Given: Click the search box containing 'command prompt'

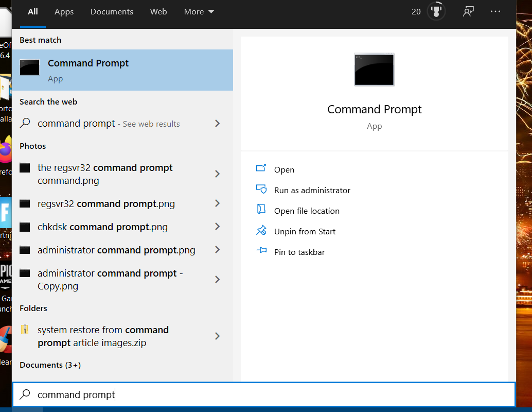Looking at the screenshot, I should point(264,394).
